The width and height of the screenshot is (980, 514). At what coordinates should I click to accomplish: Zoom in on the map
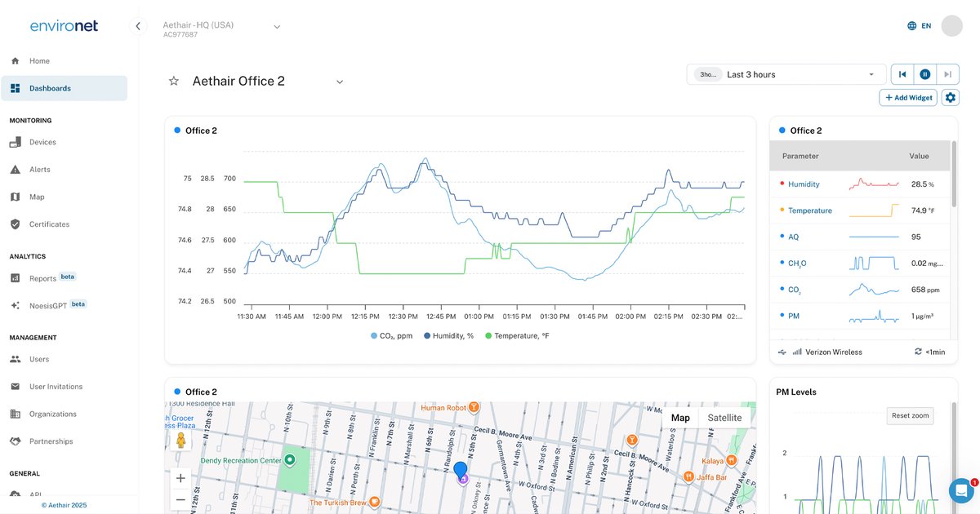181,478
